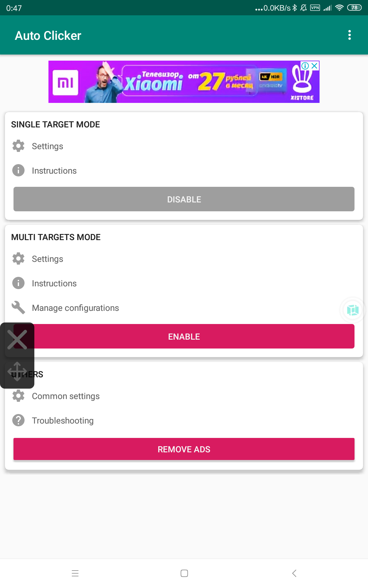Open the three-dot overflow menu
The width and height of the screenshot is (368, 588).
349,35
